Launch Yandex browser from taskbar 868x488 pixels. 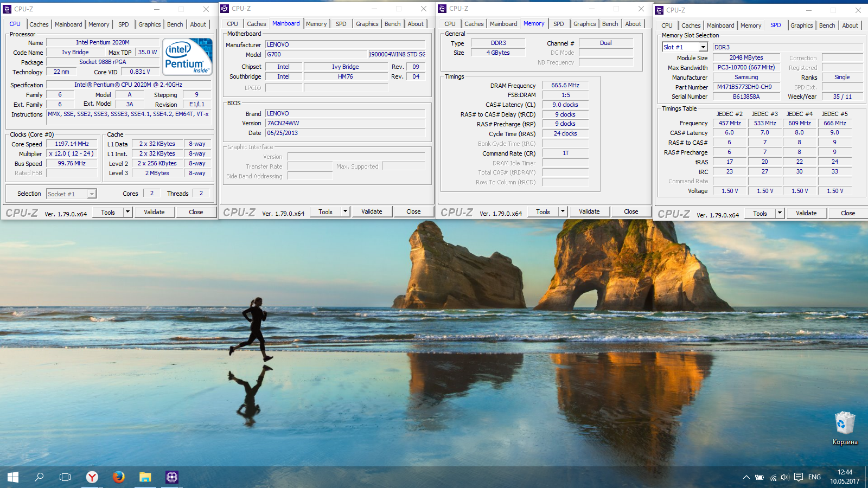pos(92,477)
